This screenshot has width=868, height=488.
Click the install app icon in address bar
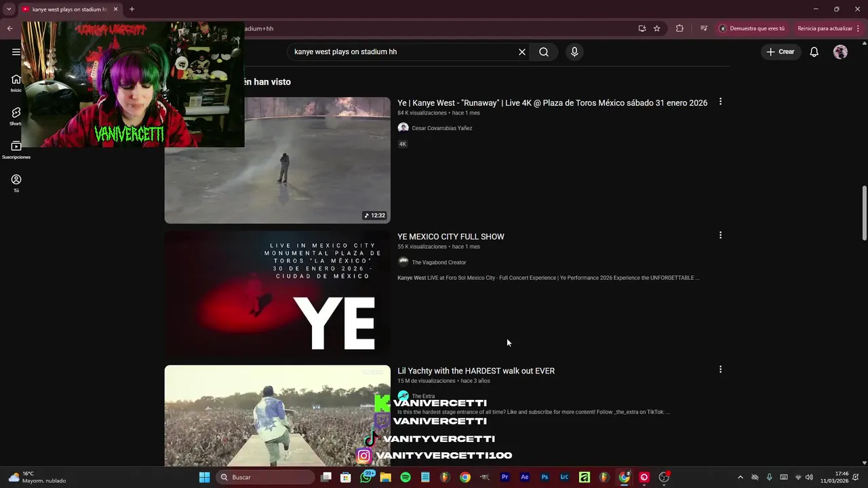[642, 28]
